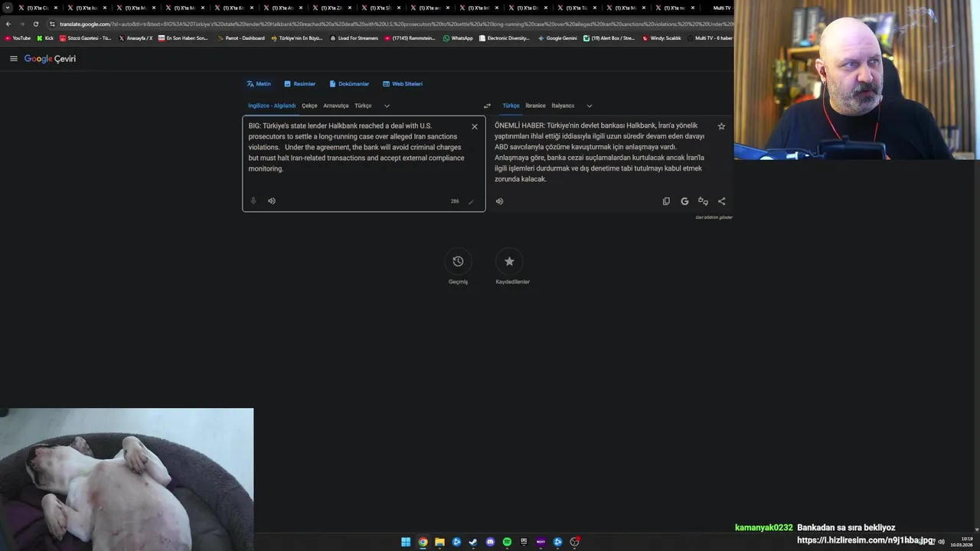Image resolution: width=980 pixels, height=551 pixels.
Task: Click the sleeping dog camera overlay
Action: 126,479
